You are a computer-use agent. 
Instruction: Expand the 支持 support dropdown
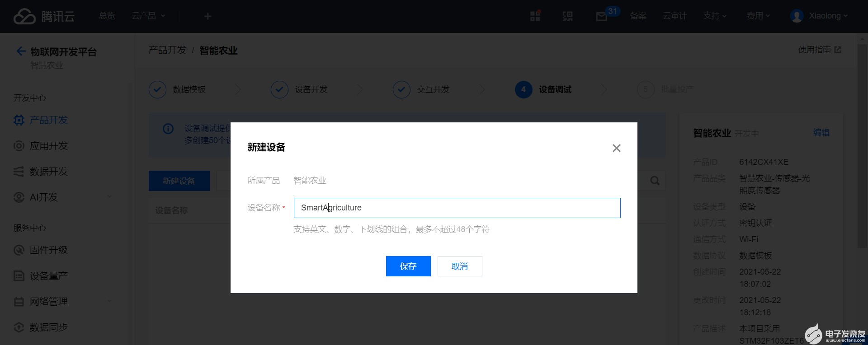click(x=715, y=16)
